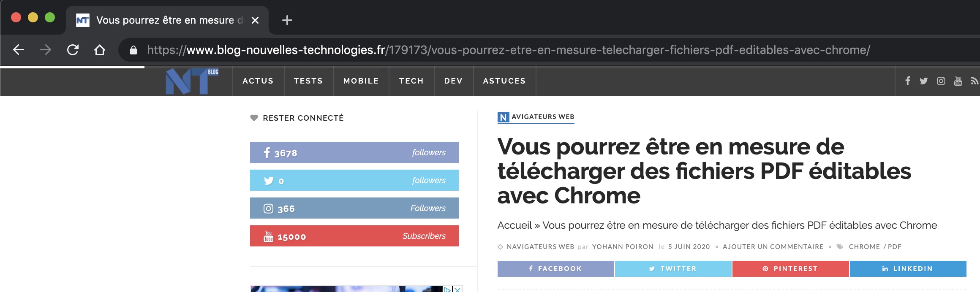This screenshot has width=980, height=292.
Task: Go to the ASTUCES section
Action: (504, 81)
